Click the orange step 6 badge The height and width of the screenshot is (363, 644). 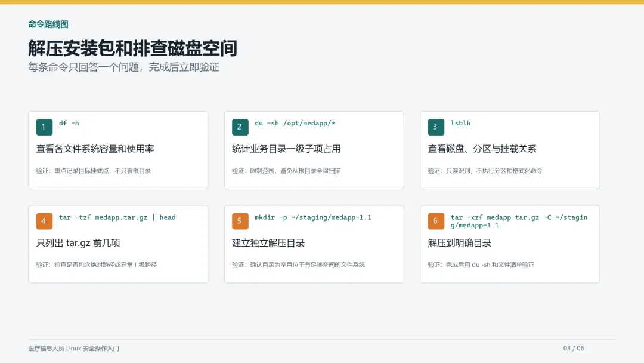coord(436,221)
